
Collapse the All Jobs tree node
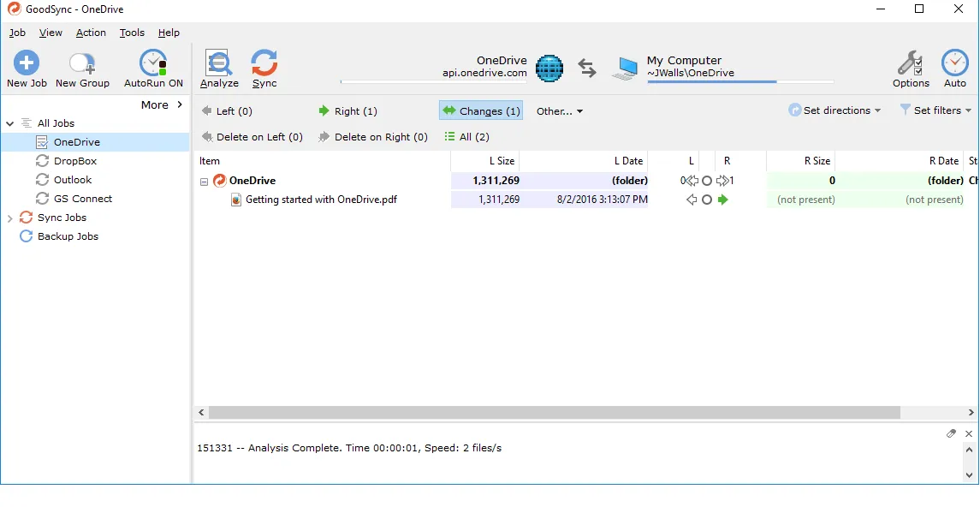tap(9, 123)
